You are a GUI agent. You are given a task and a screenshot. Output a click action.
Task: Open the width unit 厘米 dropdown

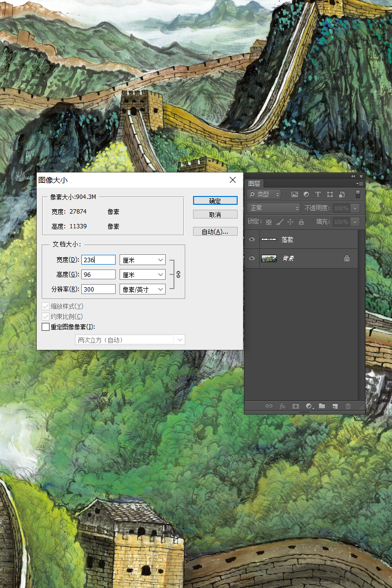click(143, 260)
